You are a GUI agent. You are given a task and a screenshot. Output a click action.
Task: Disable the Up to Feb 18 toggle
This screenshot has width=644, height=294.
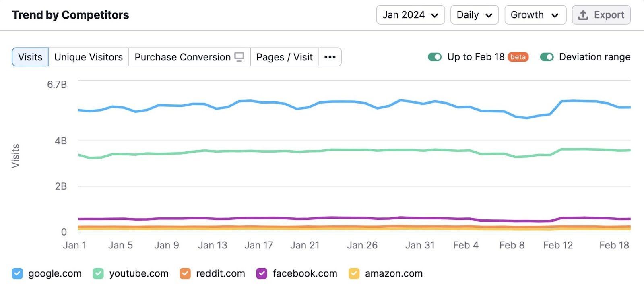point(434,57)
